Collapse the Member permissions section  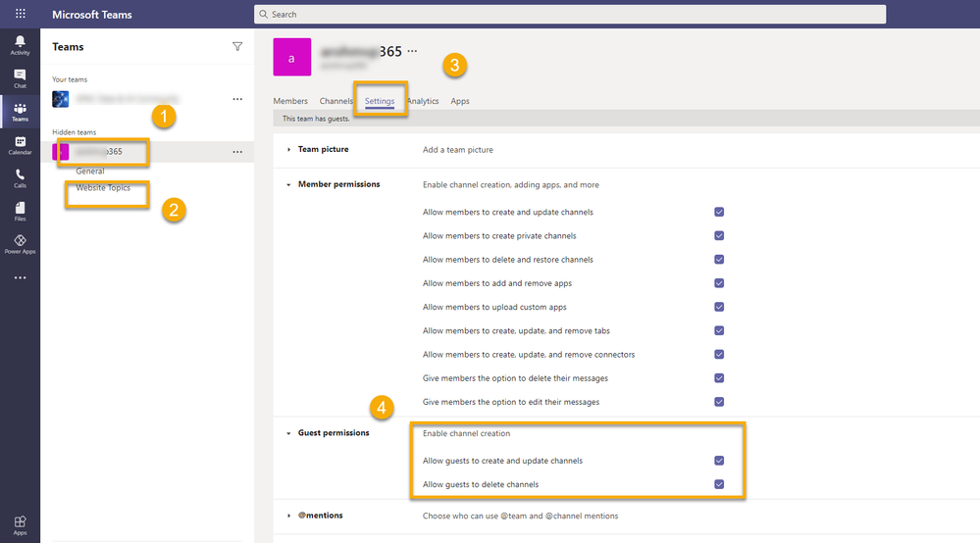click(x=288, y=184)
